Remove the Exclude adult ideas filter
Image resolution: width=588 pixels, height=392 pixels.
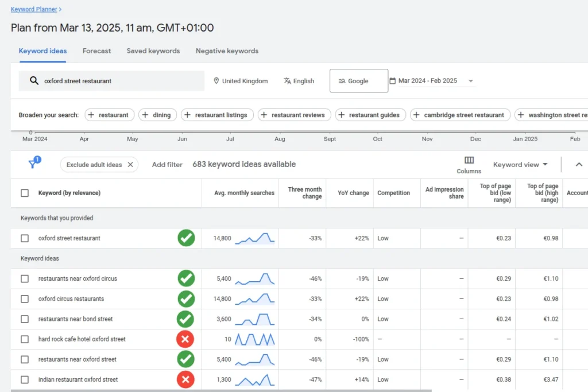click(x=130, y=165)
